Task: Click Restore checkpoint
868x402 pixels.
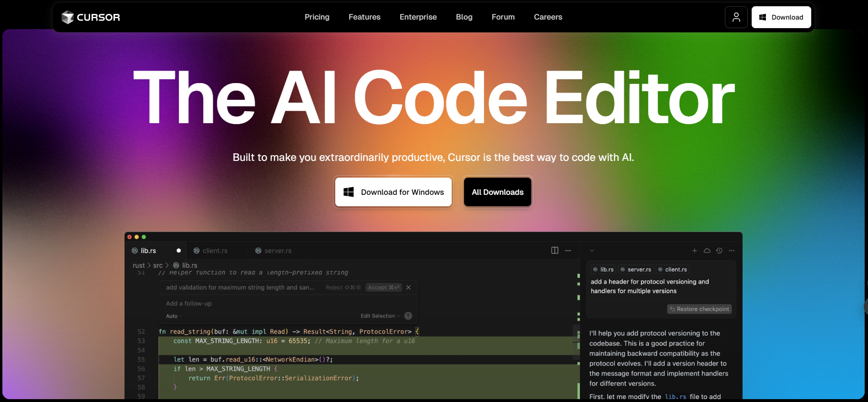Action: (699, 309)
